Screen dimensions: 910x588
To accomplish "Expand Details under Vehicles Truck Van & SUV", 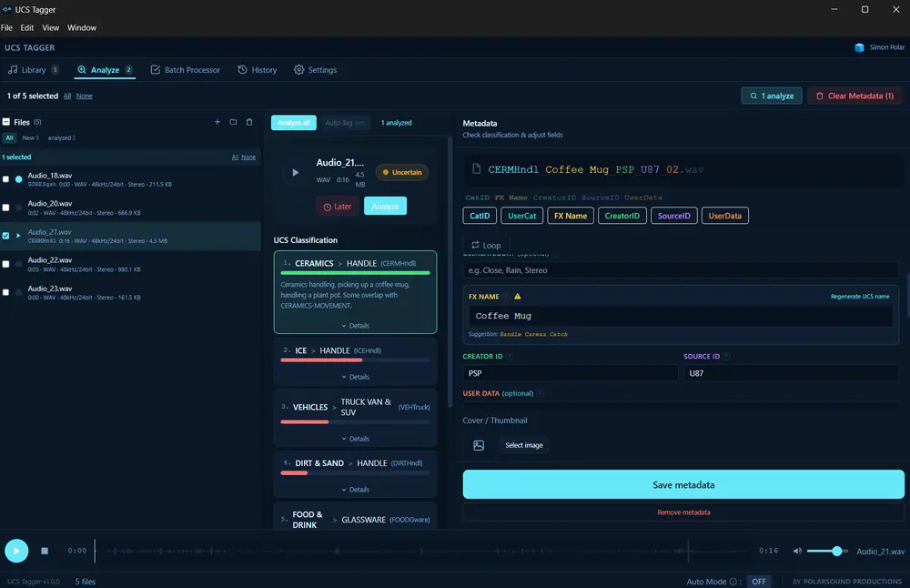I will click(x=355, y=439).
